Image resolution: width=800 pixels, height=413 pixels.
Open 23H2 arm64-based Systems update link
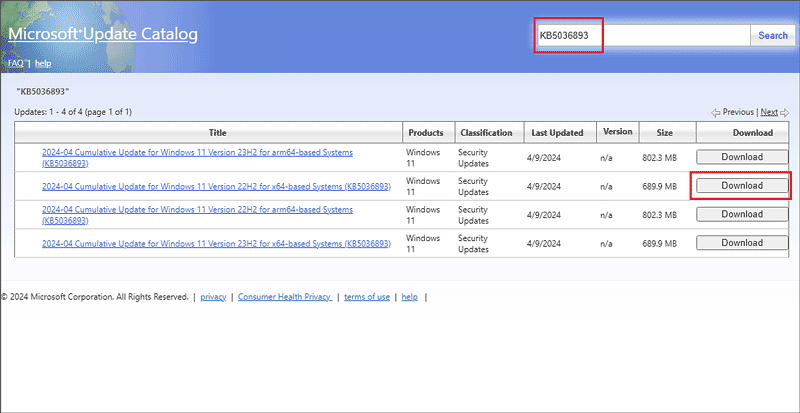(x=197, y=158)
